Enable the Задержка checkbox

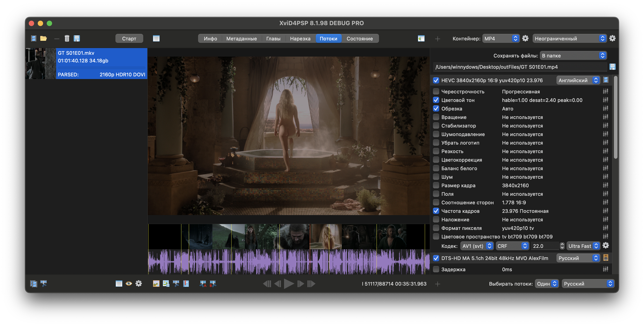[436, 269]
